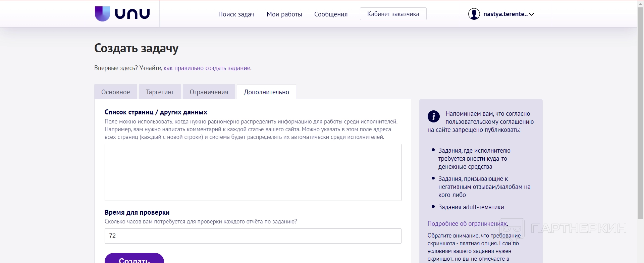Follow link как правильно создать задание
Viewport: 644px width, 263px height.
tap(207, 68)
